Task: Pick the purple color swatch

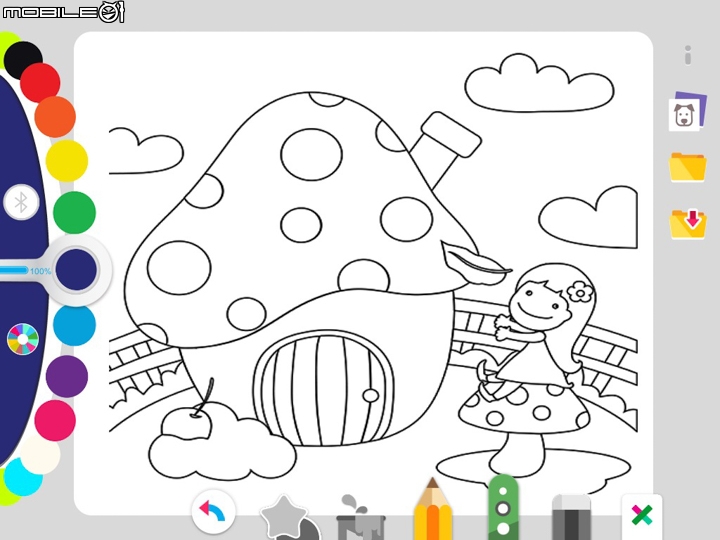Action: (x=67, y=377)
